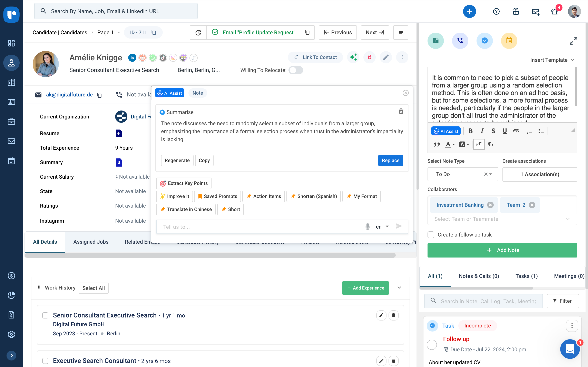Open the text color picker
The width and height of the screenshot is (588, 367).
tap(450, 144)
